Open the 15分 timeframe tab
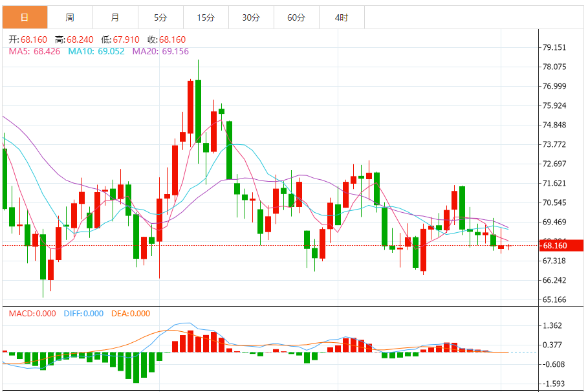588x392 pixels. click(x=206, y=17)
